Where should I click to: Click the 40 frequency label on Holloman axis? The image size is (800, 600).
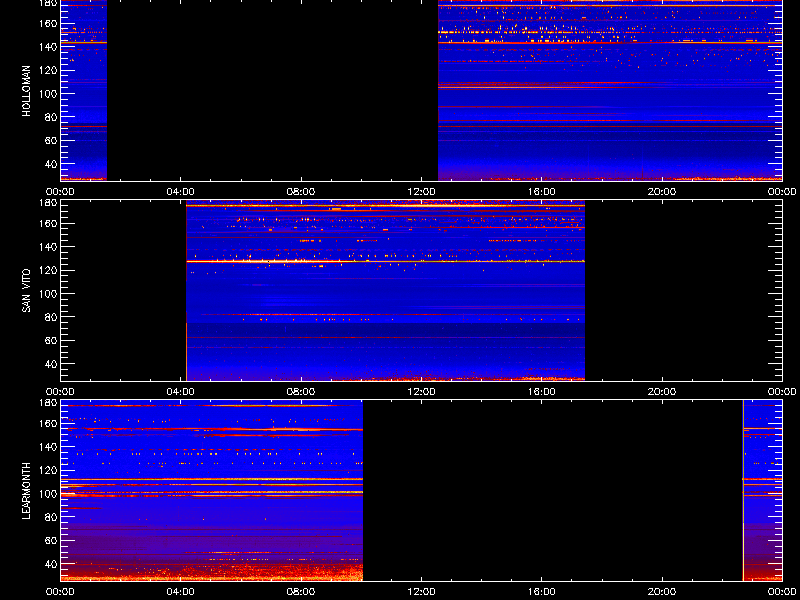point(52,164)
